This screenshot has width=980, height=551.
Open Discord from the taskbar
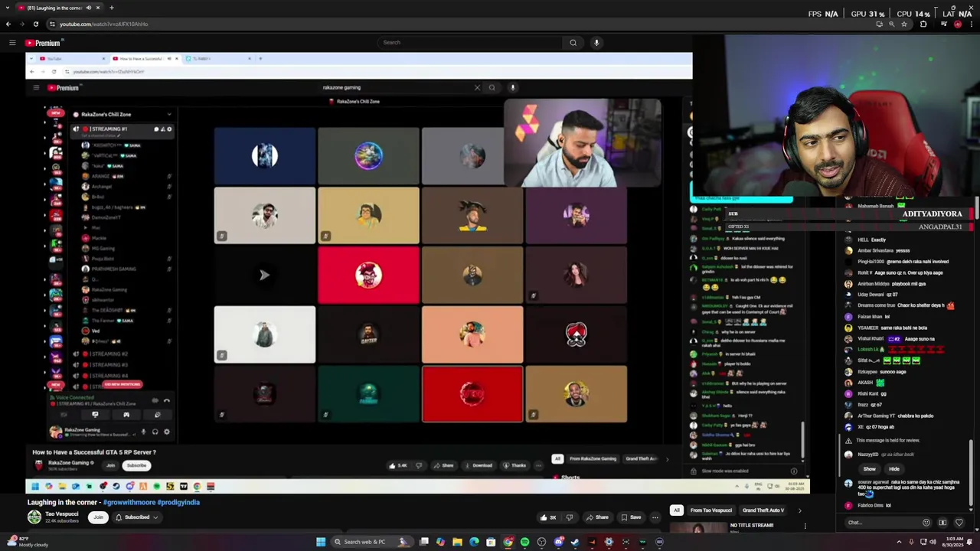(558, 542)
